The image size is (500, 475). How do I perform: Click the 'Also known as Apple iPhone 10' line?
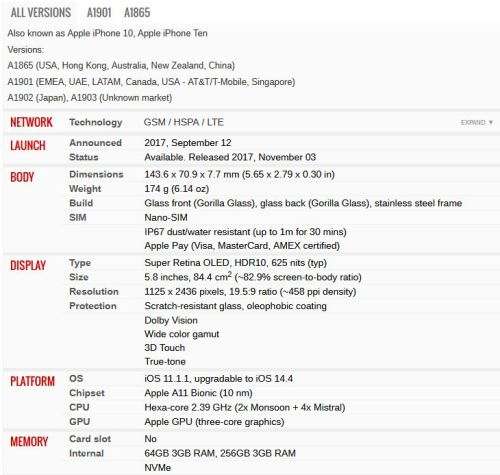[x=107, y=33]
